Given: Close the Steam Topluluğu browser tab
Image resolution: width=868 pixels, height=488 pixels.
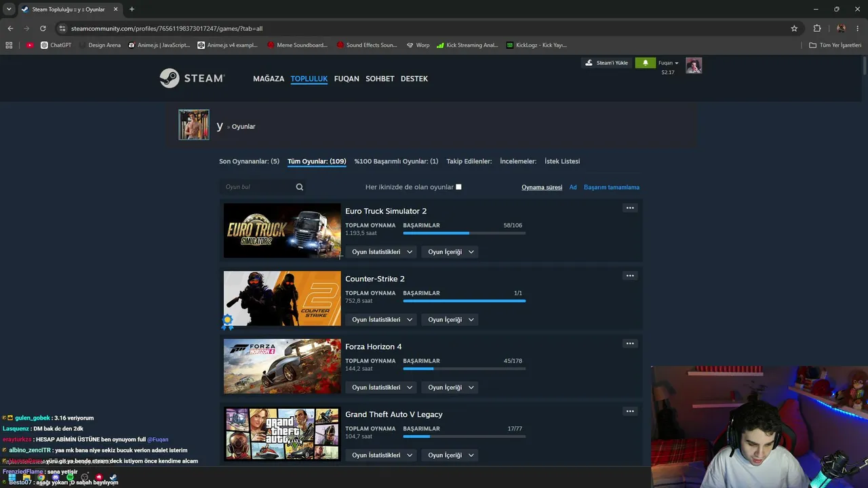Looking at the screenshot, I should (115, 9).
